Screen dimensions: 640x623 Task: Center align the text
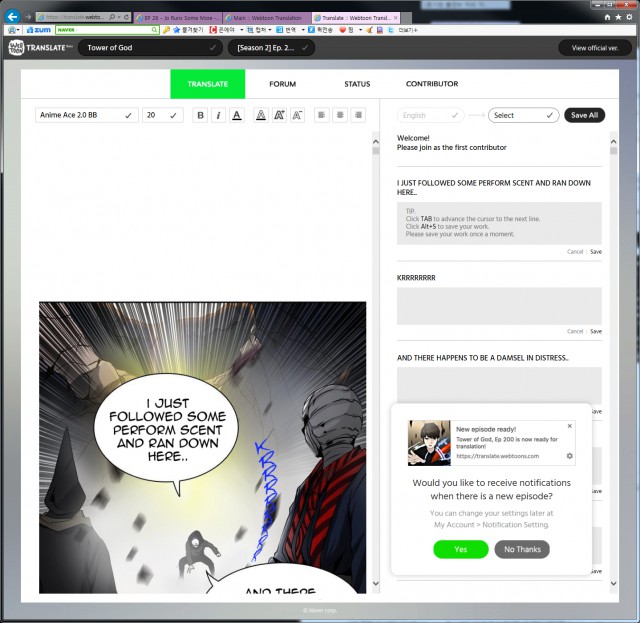[340, 116]
